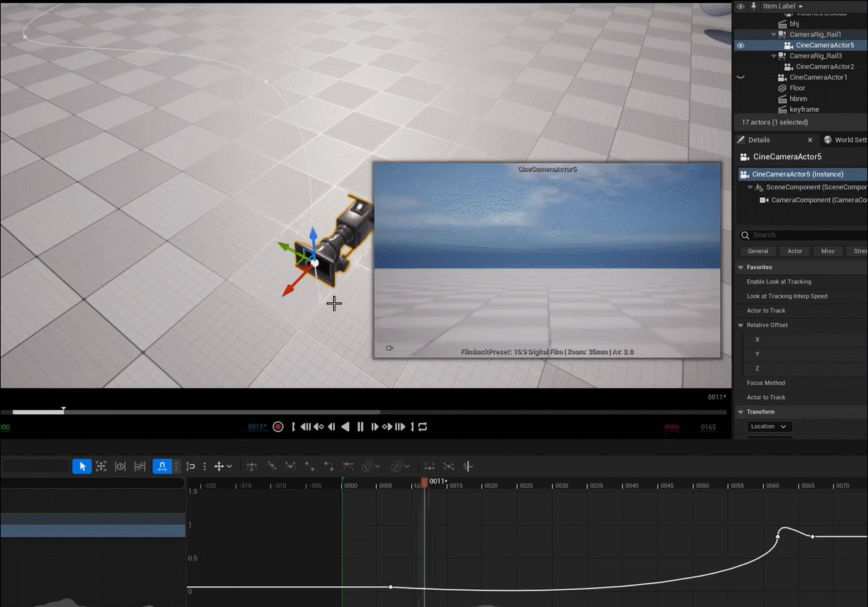Open the Location type dropdown

click(x=769, y=426)
